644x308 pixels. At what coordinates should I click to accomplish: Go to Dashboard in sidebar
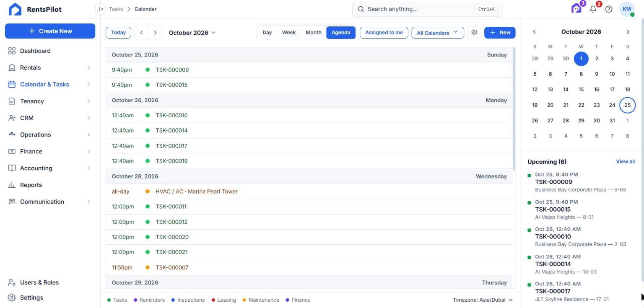pos(35,51)
